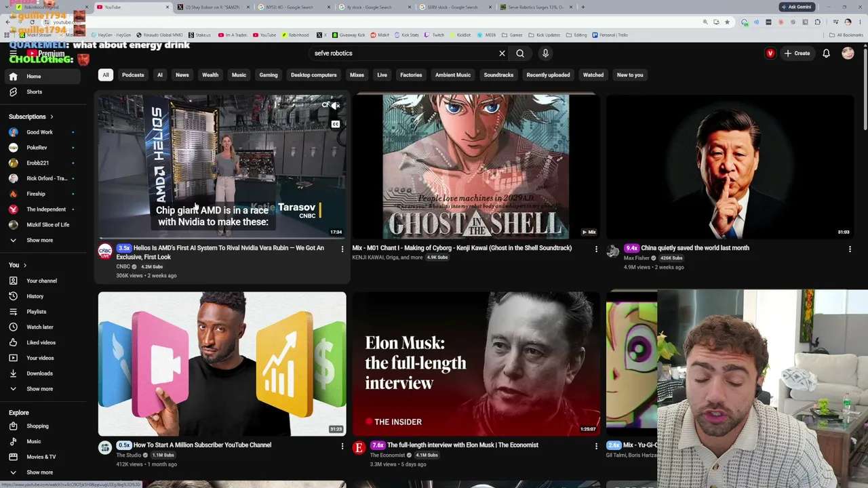Select the News filter chip
Image resolution: width=868 pixels, height=488 pixels.
pyautogui.click(x=182, y=75)
